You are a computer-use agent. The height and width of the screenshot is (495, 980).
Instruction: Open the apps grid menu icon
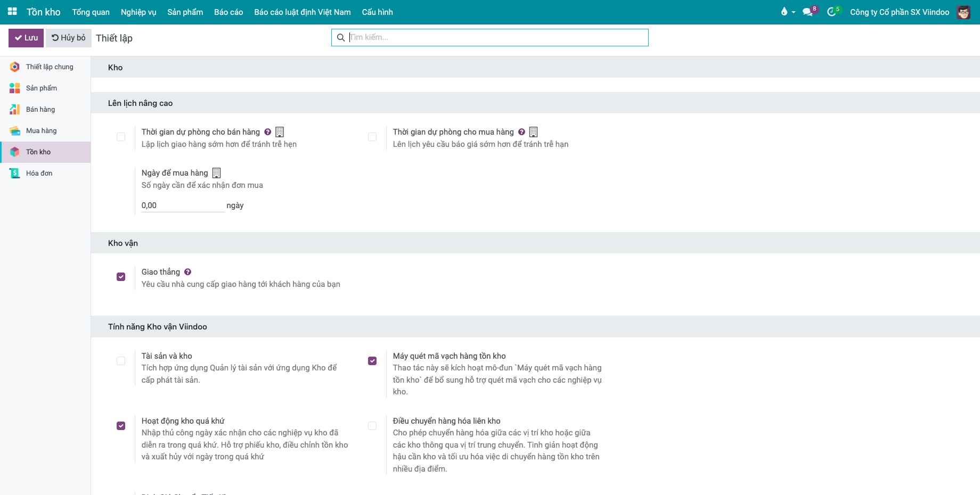(x=12, y=11)
